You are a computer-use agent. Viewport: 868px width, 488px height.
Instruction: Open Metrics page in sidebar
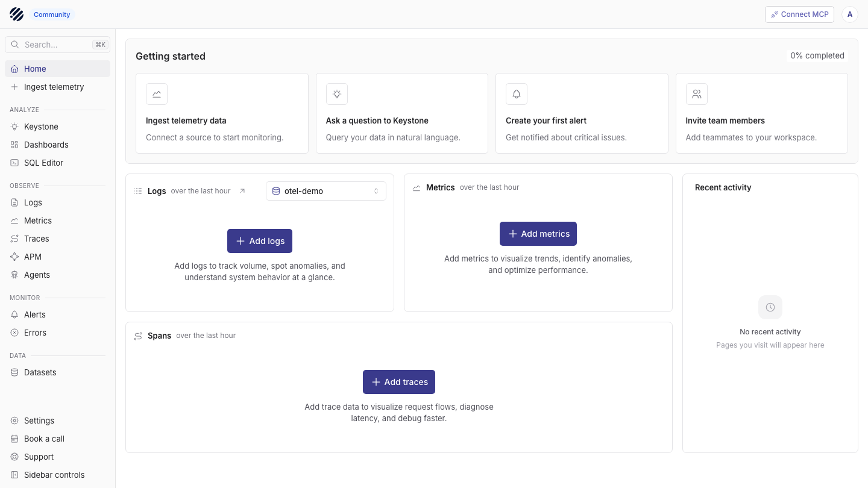tap(57, 221)
